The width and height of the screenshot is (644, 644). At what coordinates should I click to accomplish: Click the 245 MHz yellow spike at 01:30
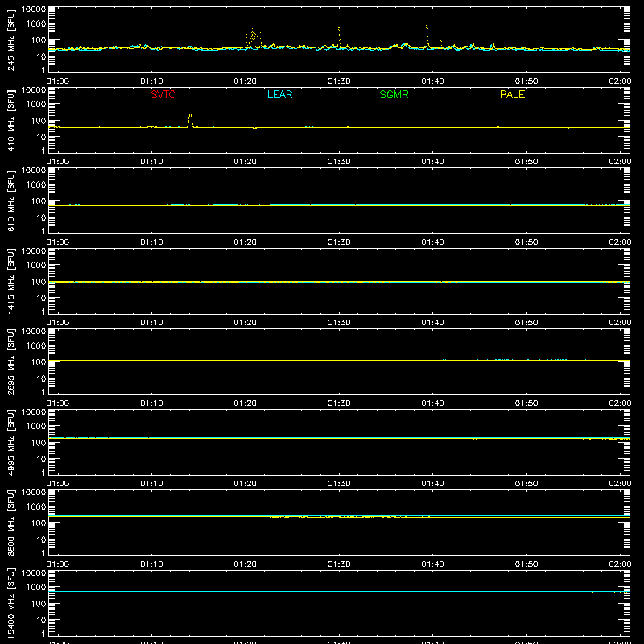[339, 36]
